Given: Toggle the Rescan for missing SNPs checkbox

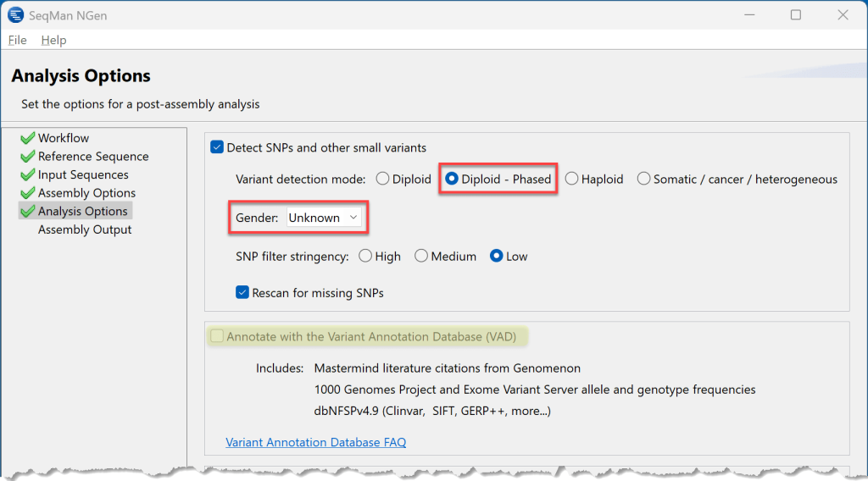Looking at the screenshot, I should tap(242, 292).
